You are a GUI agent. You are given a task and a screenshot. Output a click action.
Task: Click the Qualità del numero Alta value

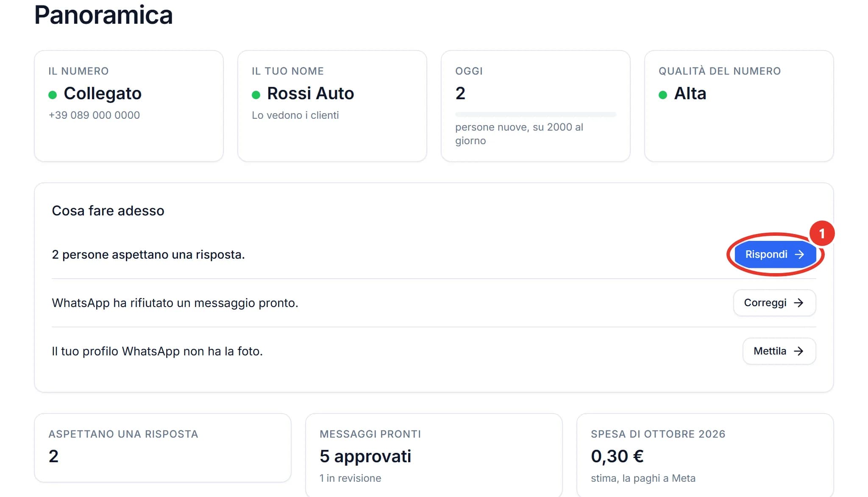tap(690, 93)
